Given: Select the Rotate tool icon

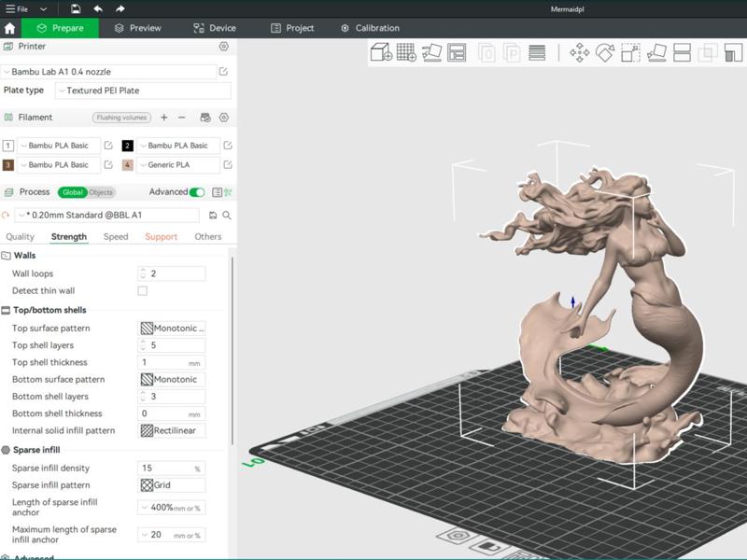Looking at the screenshot, I should click(x=605, y=52).
